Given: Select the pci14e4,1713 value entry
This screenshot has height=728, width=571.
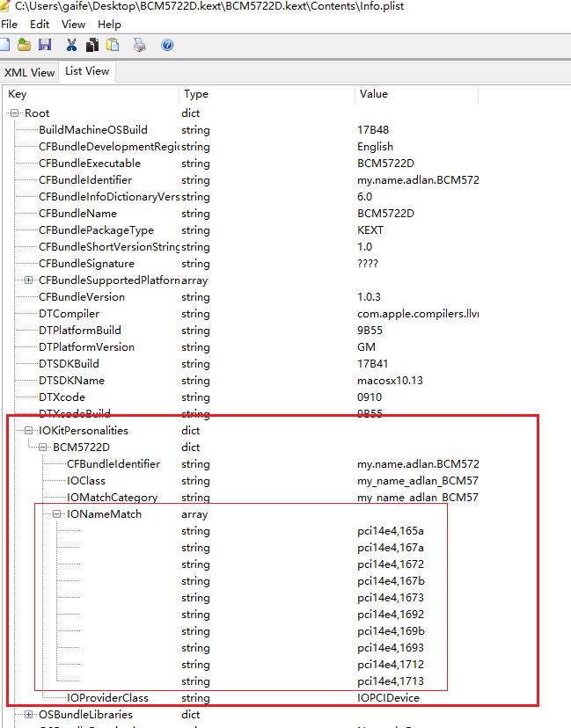Looking at the screenshot, I should [390, 681].
